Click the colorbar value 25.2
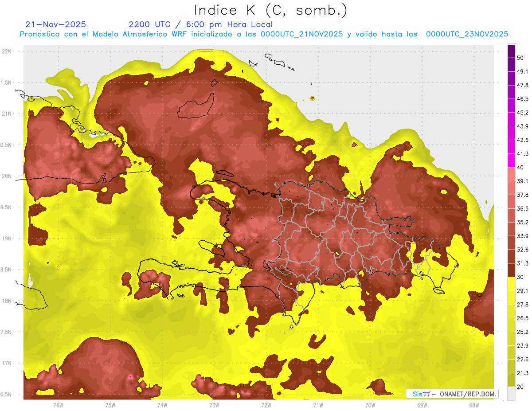Screen dimensions: 532x411 click(x=523, y=332)
